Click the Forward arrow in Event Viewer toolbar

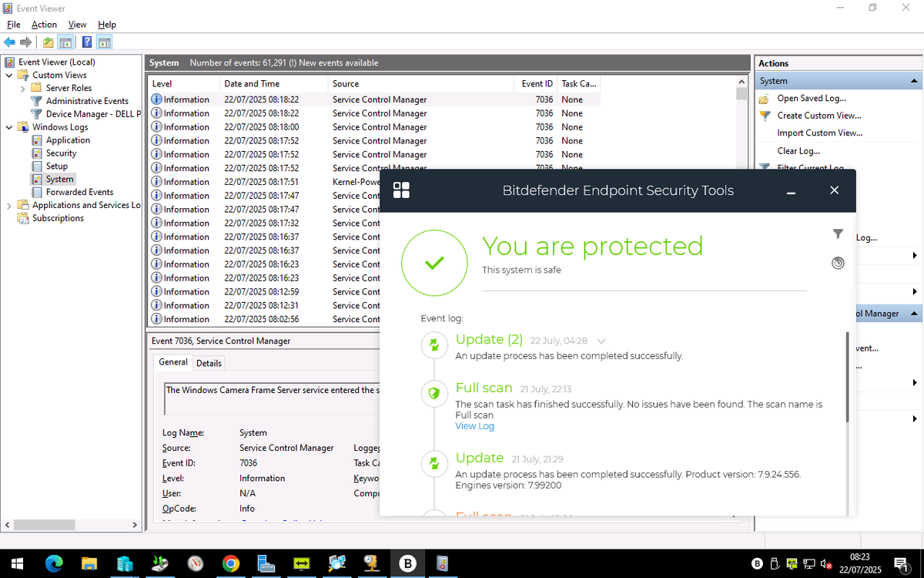[26, 42]
